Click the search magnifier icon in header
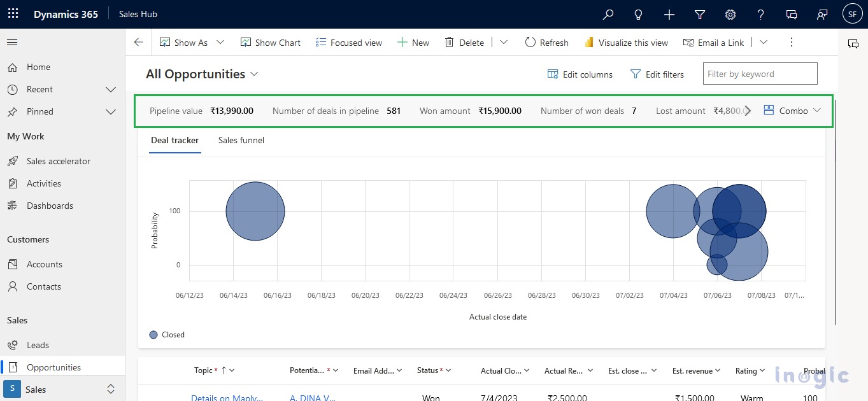This screenshot has height=401, width=868. point(608,15)
